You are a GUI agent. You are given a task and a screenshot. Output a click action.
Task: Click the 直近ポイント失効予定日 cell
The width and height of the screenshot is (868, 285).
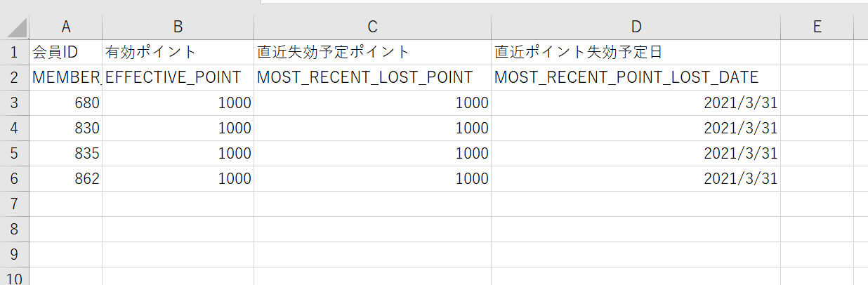[x=636, y=52]
